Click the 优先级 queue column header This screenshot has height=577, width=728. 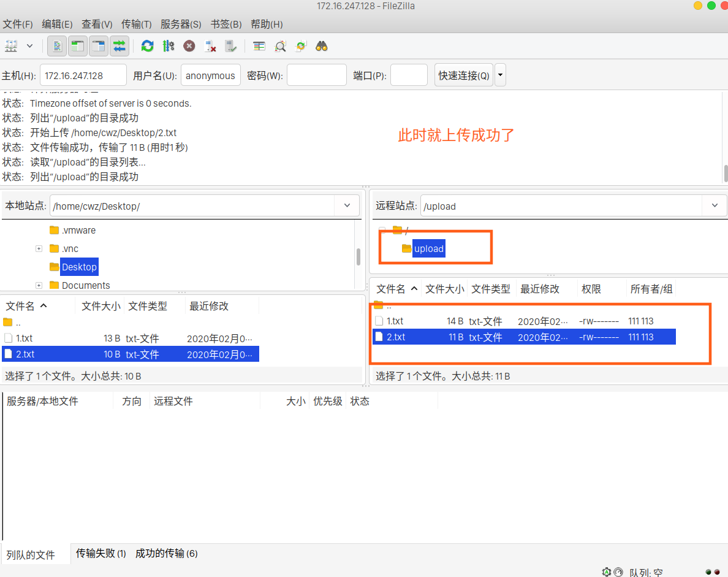328,401
